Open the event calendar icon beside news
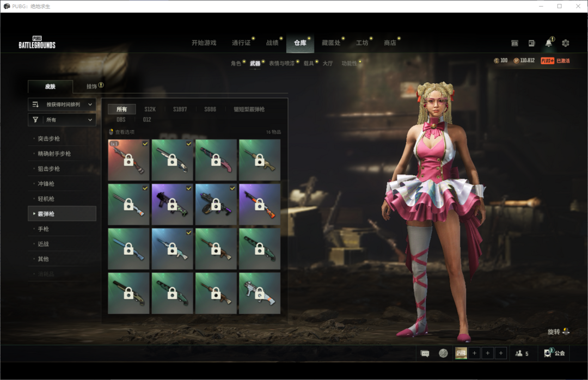Image resolution: width=588 pixels, height=380 pixels. (x=514, y=43)
